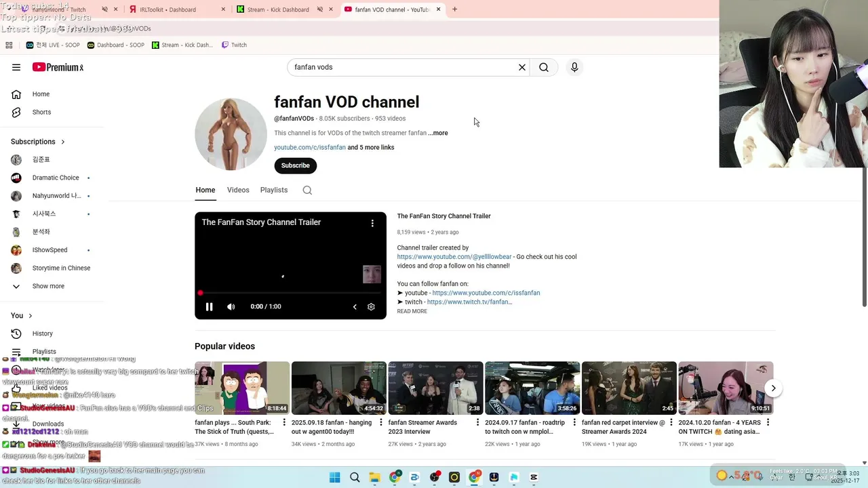Image resolution: width=868 pixels, height=488 pixels.
Task: Open File Explorer from taskbar
Action: coord(374,477)
